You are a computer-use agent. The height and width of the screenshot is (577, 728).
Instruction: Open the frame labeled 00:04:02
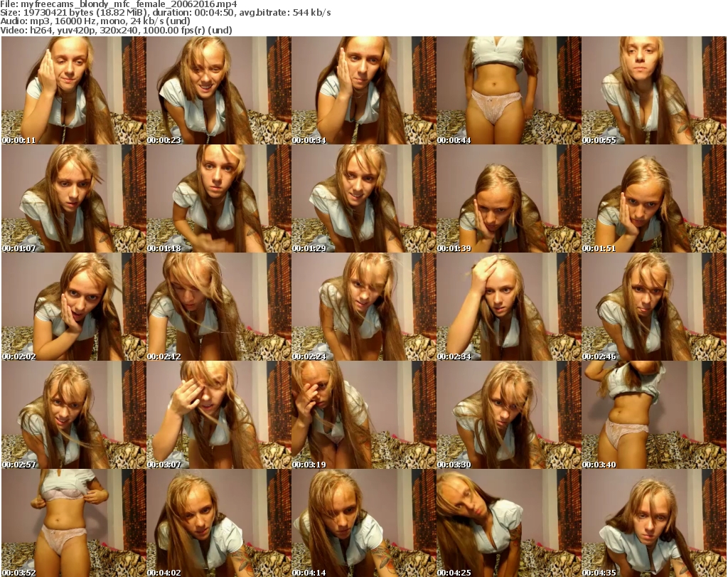coord(219,523)
